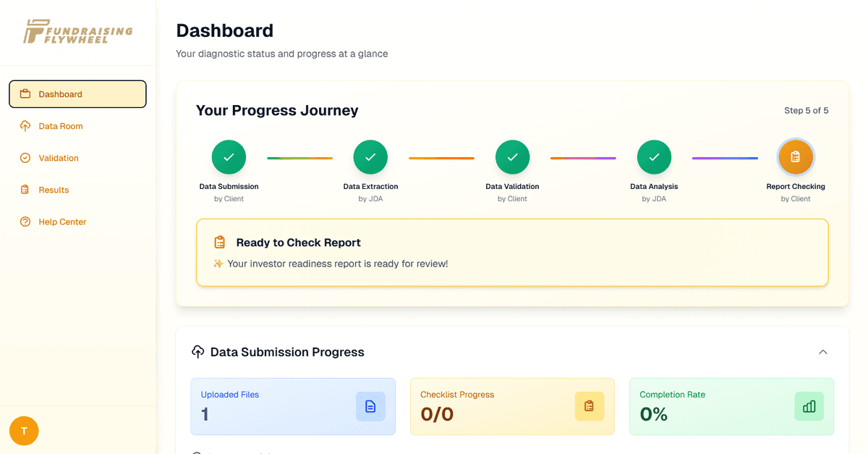Select the Report Checking clipboard icon
This screenshot has height=454, width=868.
tap(796, 157)
